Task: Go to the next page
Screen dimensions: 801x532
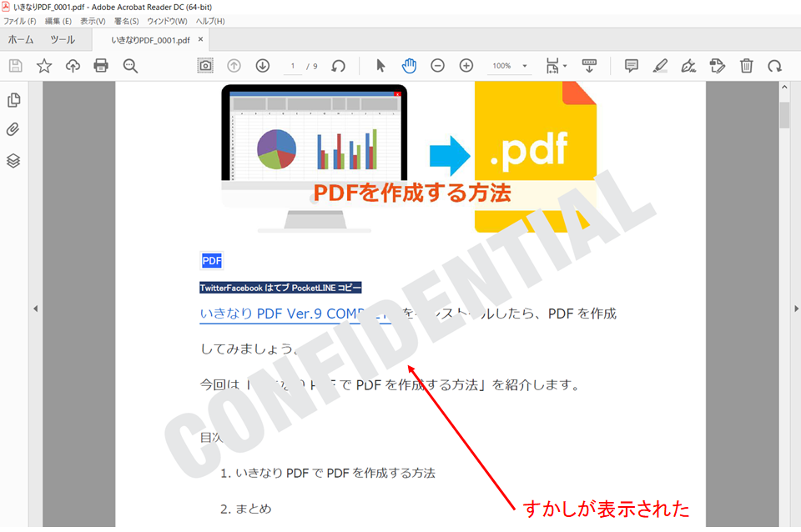Action: [x=263, y=66]
